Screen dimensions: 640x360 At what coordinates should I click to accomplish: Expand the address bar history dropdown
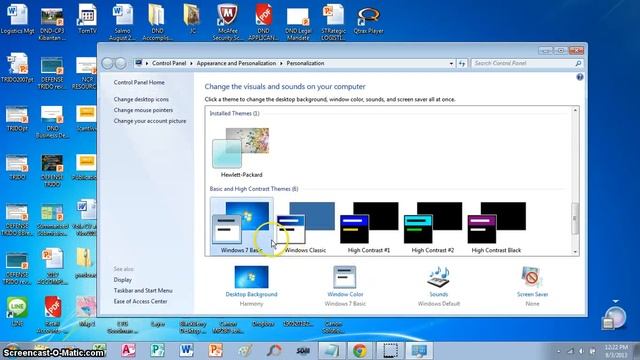[x=451, y=63]
